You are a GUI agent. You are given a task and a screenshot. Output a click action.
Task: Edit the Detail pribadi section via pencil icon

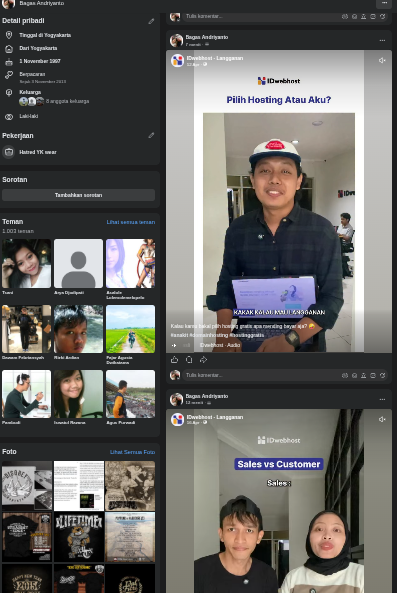click(151, 21)
